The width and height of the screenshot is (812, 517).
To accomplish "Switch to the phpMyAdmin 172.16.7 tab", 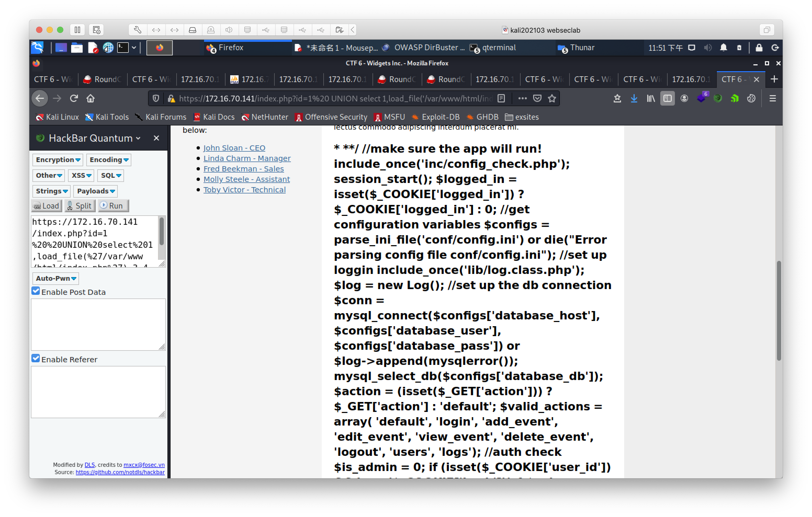I will pyautogui.click(x=250, y=79).
